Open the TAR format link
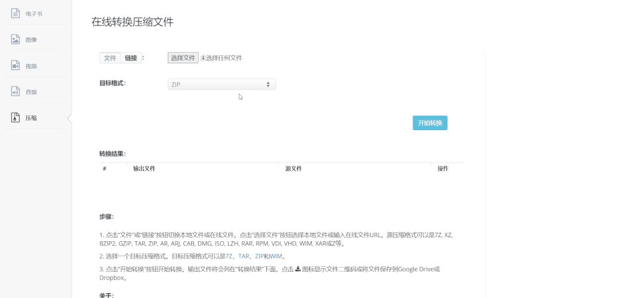This screenshot has width=644, height=298. tap(244, 256)
